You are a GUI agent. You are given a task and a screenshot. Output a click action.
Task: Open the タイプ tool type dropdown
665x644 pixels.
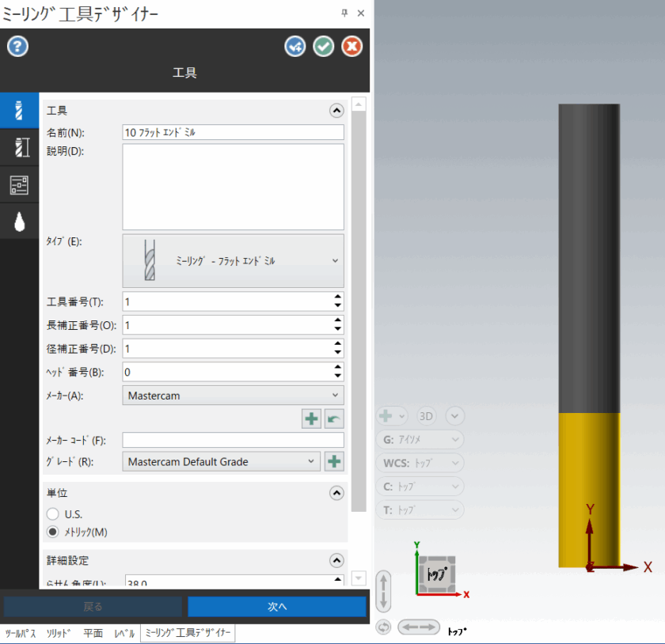coord(233,260)
